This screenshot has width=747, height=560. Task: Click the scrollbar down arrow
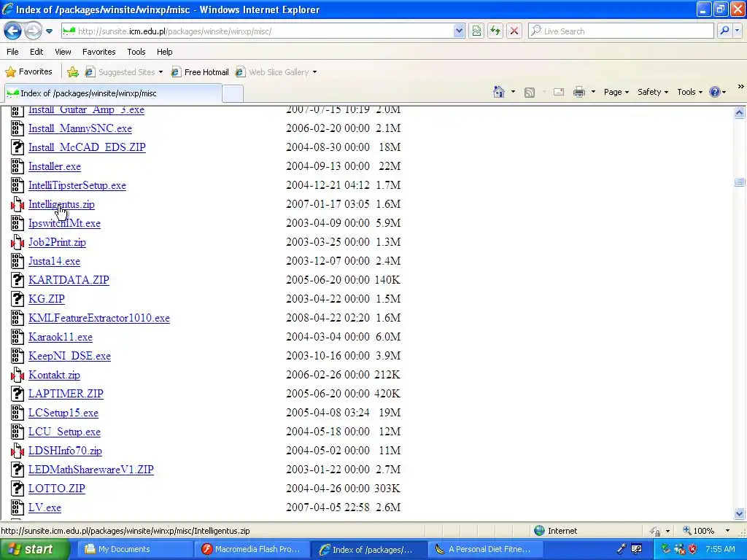(740, 513)
